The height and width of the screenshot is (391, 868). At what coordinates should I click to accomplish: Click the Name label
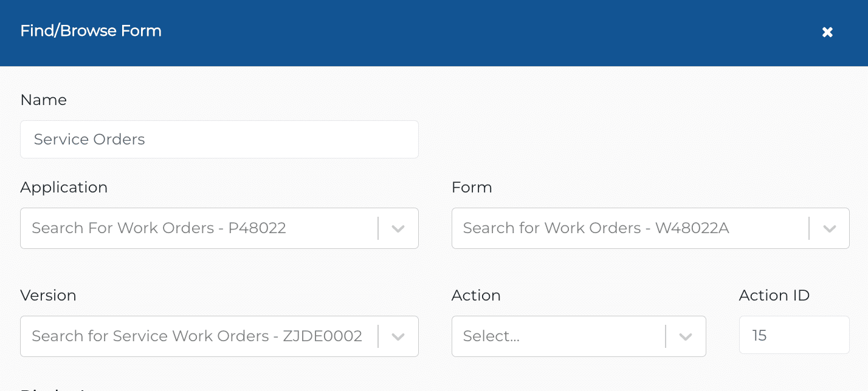(x=44, y=100)
